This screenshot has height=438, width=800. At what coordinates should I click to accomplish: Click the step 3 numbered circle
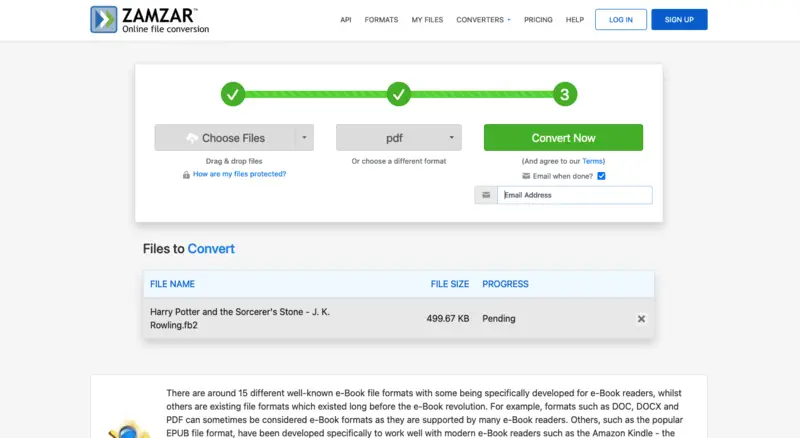point(564,94)
